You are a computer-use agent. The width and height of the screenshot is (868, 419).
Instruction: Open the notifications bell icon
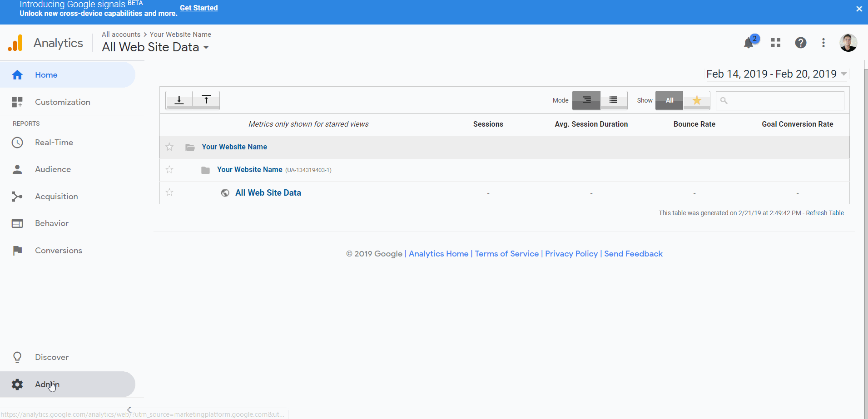(x=749, y=43)
